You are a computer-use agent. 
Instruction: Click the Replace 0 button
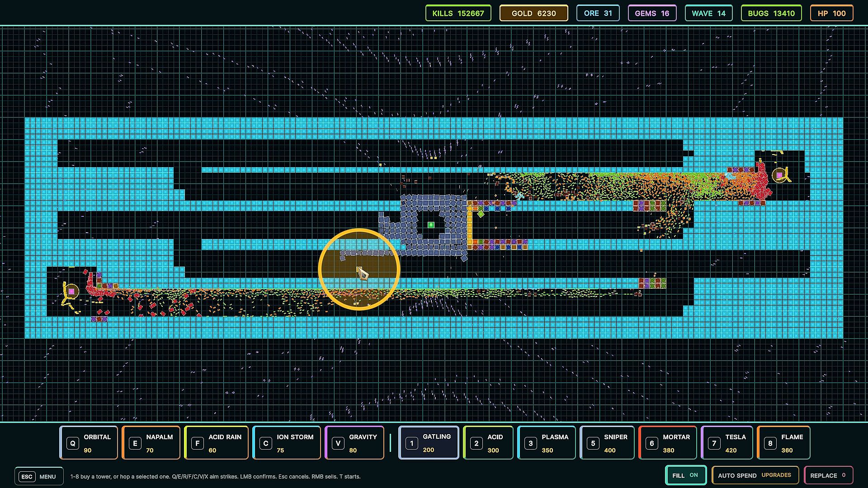click(x=828, y=475)
